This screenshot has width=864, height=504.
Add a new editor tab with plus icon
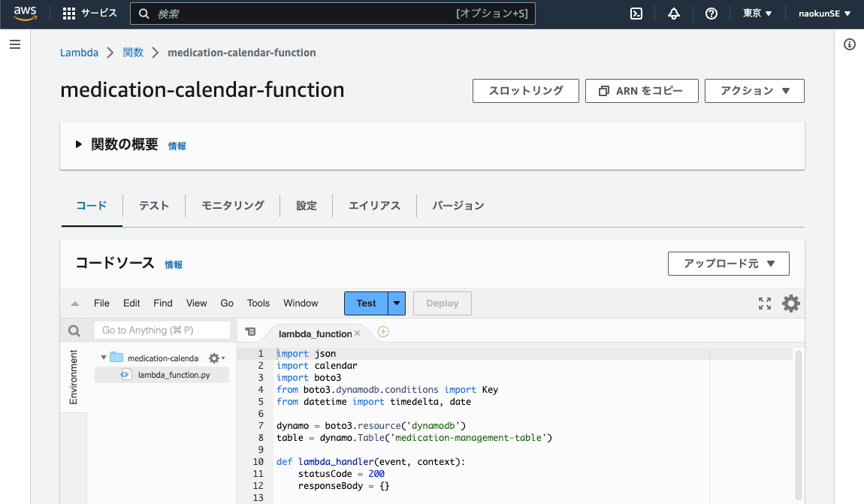(383, 331)
